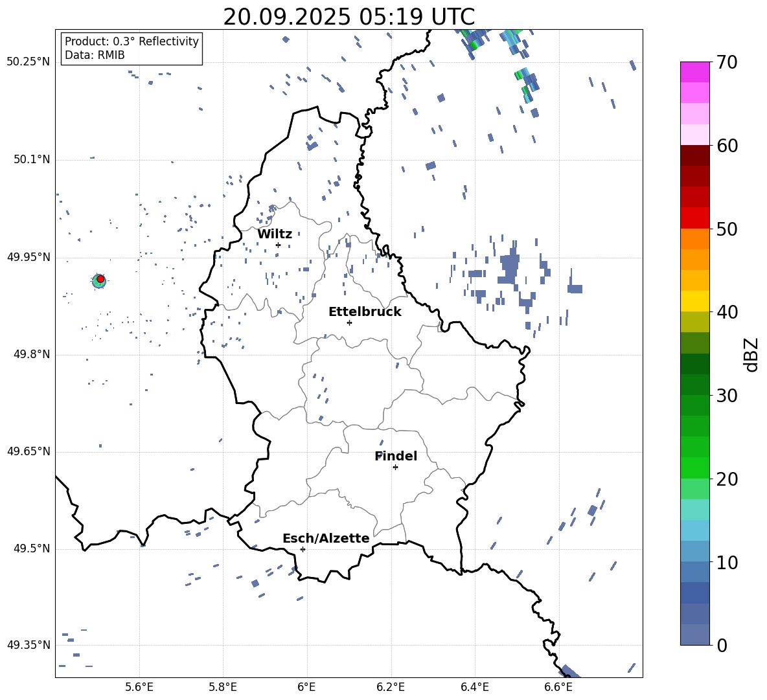The image size is (767, 700).
Task: Click the yellow 40 dBZ colorbar segment
Action: (x=695, y=301)
